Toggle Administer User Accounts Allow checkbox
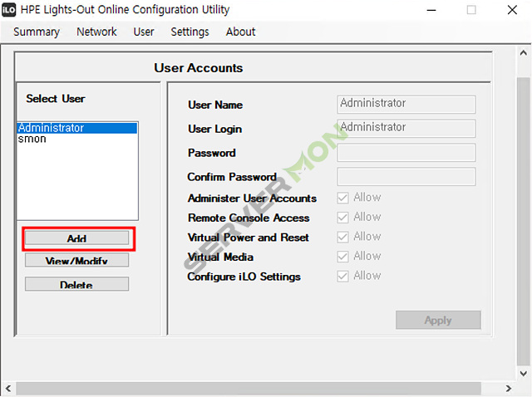This screenshot has height=397, width=532. pyautogui.click(x=342, y=198)
